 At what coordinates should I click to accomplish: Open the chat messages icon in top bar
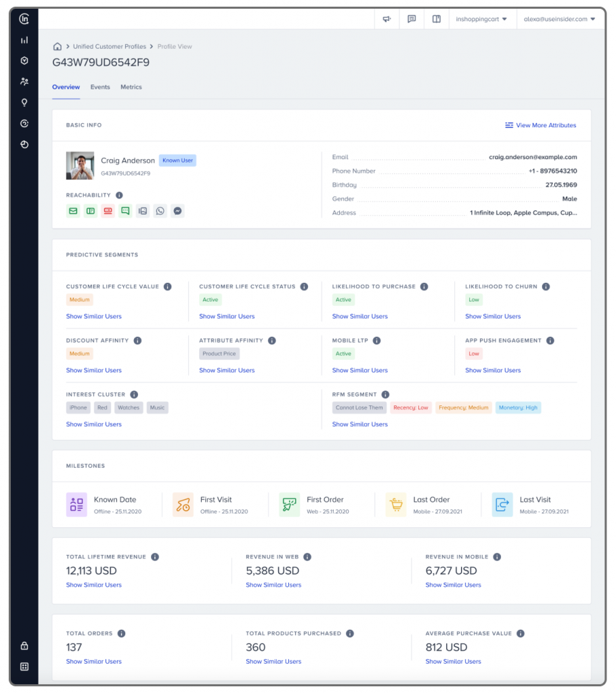click(x=412, y=20)
